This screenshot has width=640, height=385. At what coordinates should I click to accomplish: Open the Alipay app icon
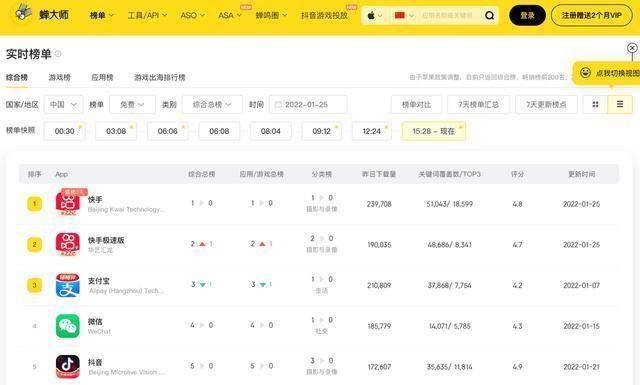67,285
